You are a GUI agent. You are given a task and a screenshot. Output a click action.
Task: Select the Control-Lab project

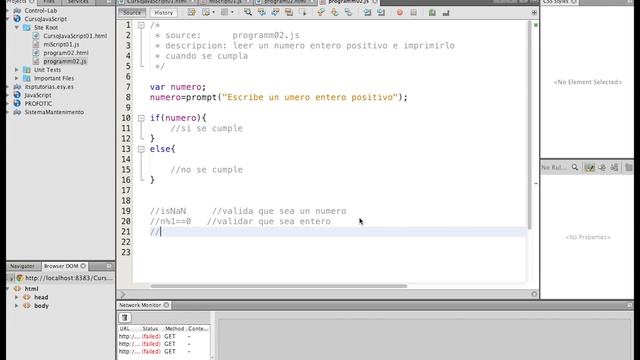(40, 11)
